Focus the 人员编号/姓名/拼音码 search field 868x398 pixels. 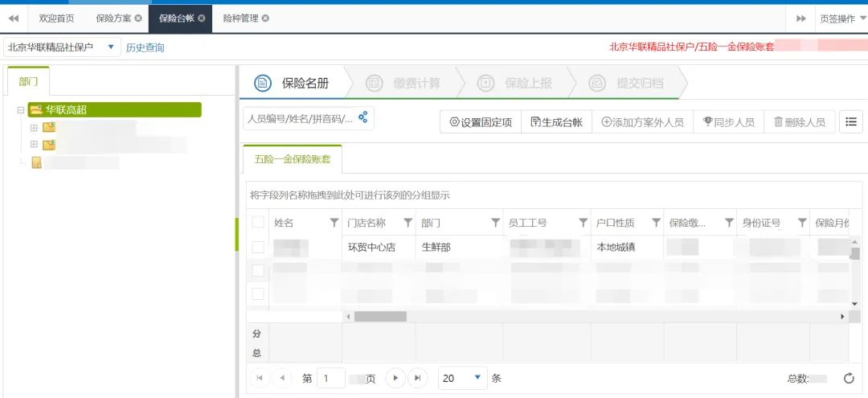299,118
